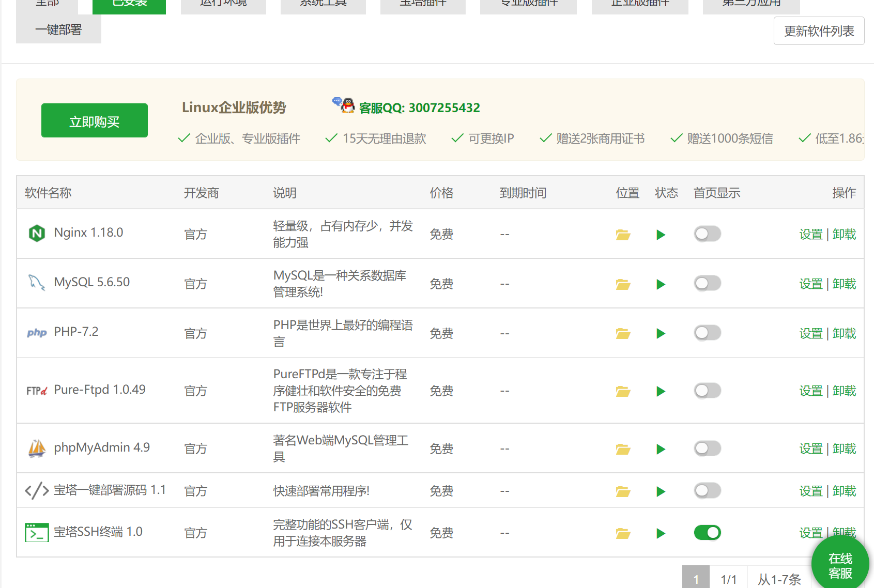The width and height of the screenshot is (874, 588).
Task: Click the 客服QQ: 3007255432 link
Action: (419, 108)
